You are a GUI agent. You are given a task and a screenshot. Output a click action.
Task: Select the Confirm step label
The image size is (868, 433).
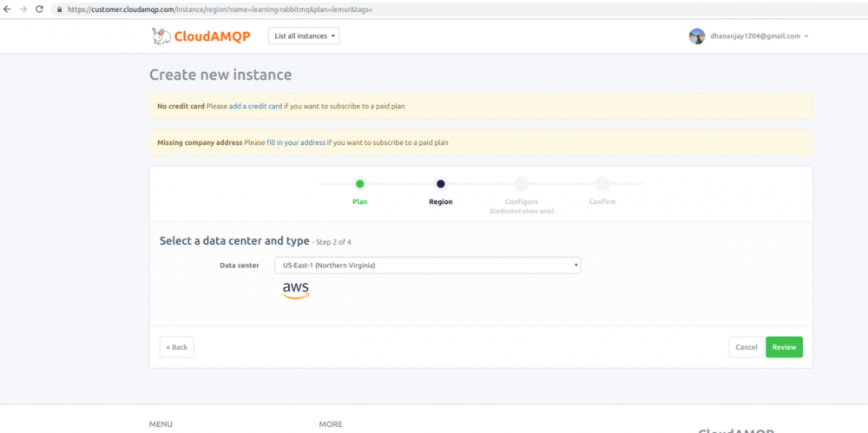[x=602, y=201]
